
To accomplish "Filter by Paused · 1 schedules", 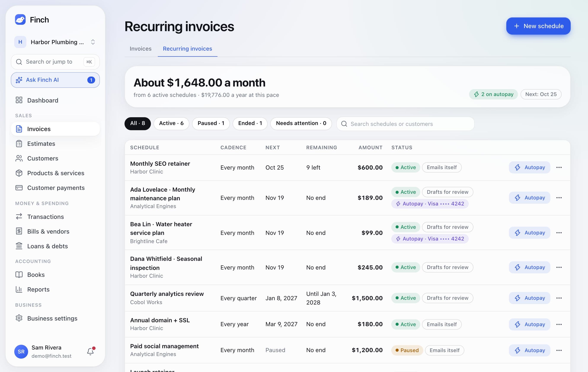I will [x=211, y=123].
